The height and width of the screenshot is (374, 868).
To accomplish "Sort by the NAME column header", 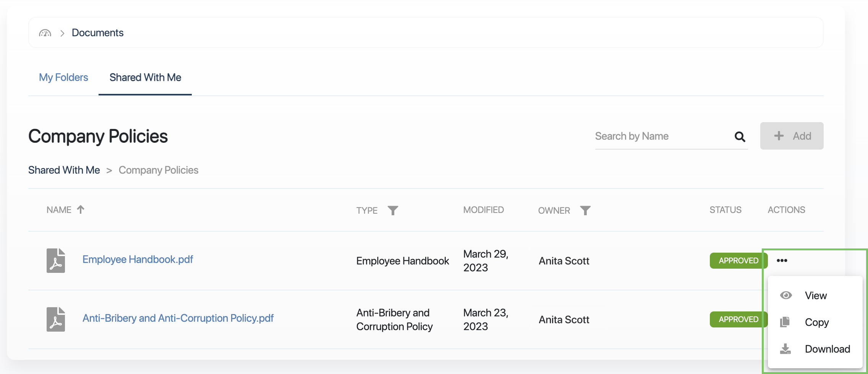I will coord(59,210).
